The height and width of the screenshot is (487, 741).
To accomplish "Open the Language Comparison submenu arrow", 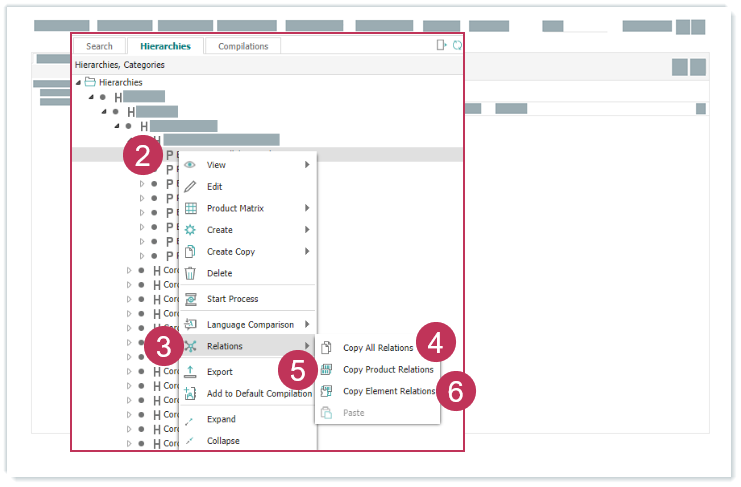I will [307, 325].
